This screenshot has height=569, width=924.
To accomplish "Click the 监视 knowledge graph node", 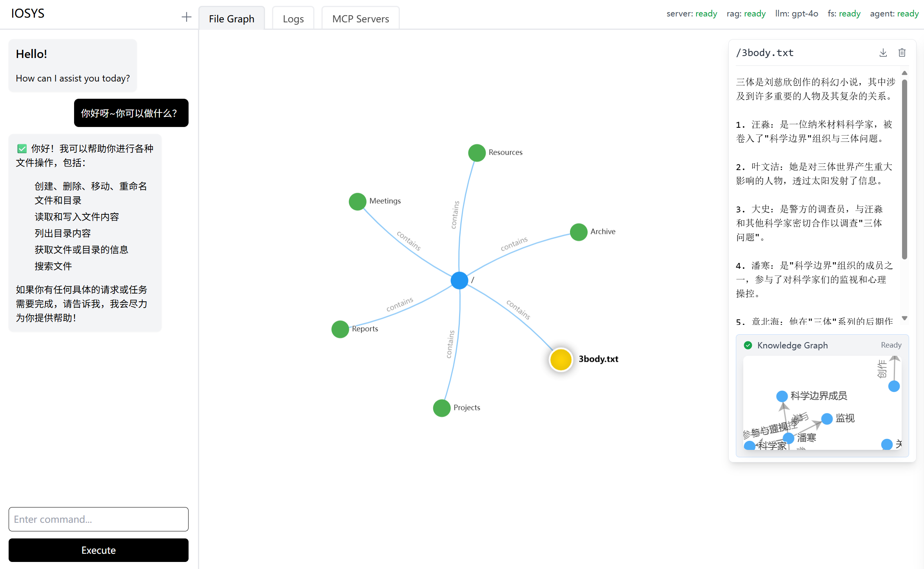I will [x=827, y=419].
